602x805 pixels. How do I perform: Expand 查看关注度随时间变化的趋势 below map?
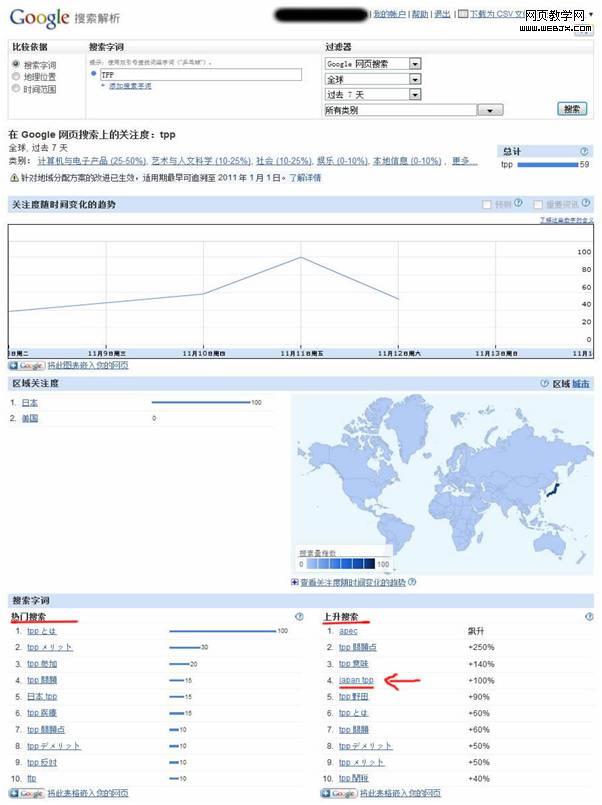(x=294, y=582)
